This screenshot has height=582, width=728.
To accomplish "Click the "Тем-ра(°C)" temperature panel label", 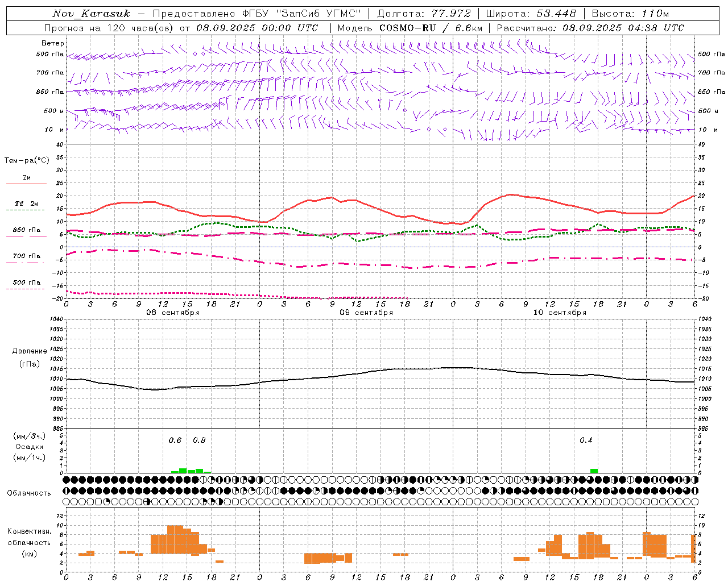I will pos(27,161).
